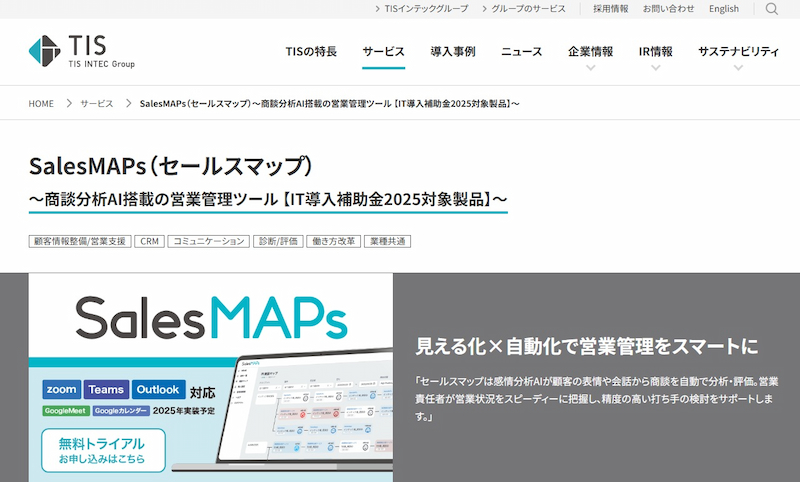
Task: Go to 採用情報 page
Action: [x=611, y=9]
